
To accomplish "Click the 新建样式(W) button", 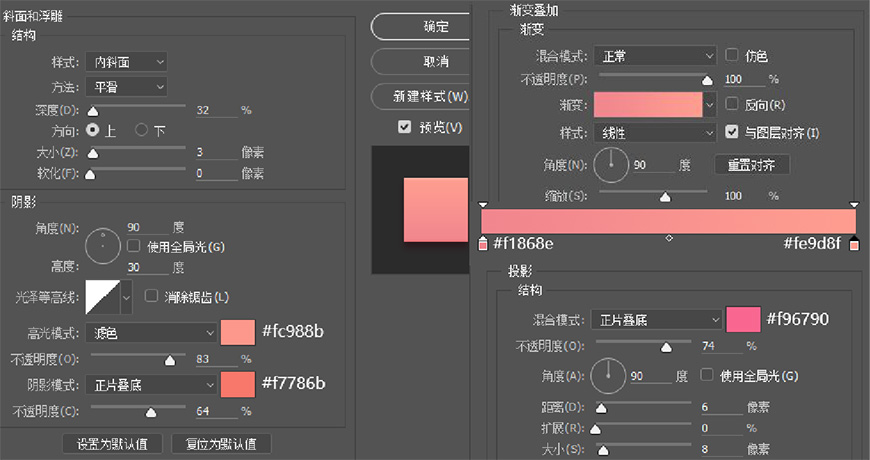I will tap(421, 96).
